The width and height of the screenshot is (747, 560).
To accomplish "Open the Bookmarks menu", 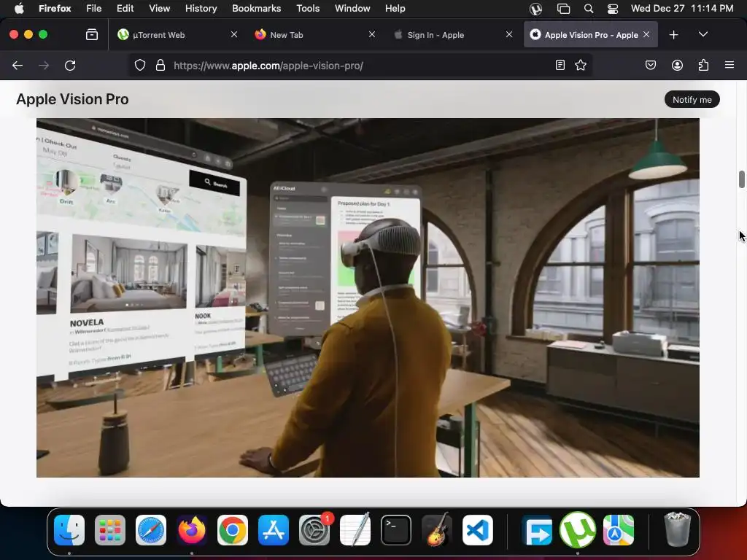I will point(256,8).
